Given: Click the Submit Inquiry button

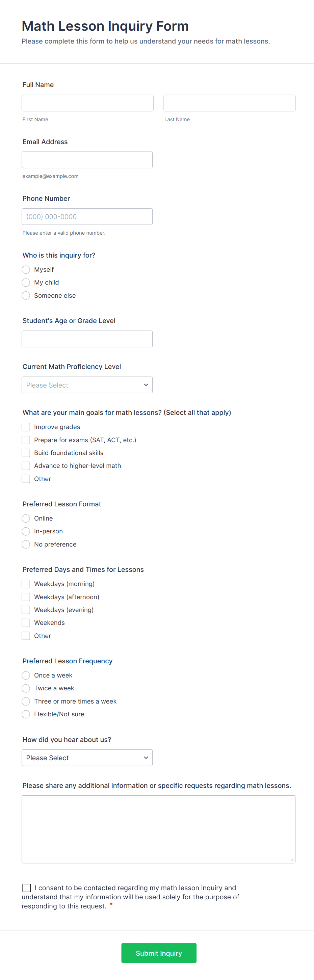Looking at the screenshot, I should tap(159, 953).
